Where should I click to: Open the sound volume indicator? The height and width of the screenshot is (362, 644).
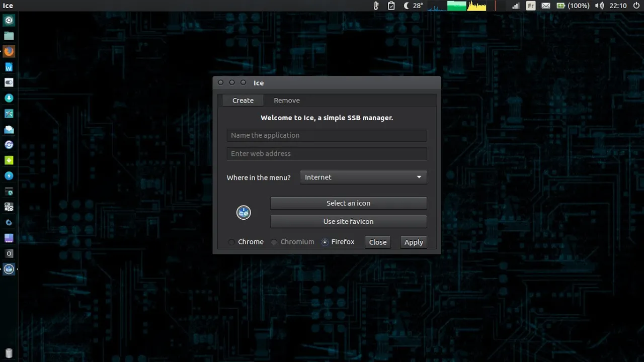pos(599,6)
